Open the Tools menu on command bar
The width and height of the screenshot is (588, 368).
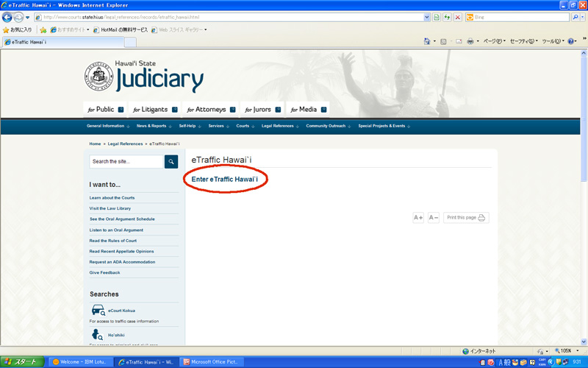(x=553, y=41)
